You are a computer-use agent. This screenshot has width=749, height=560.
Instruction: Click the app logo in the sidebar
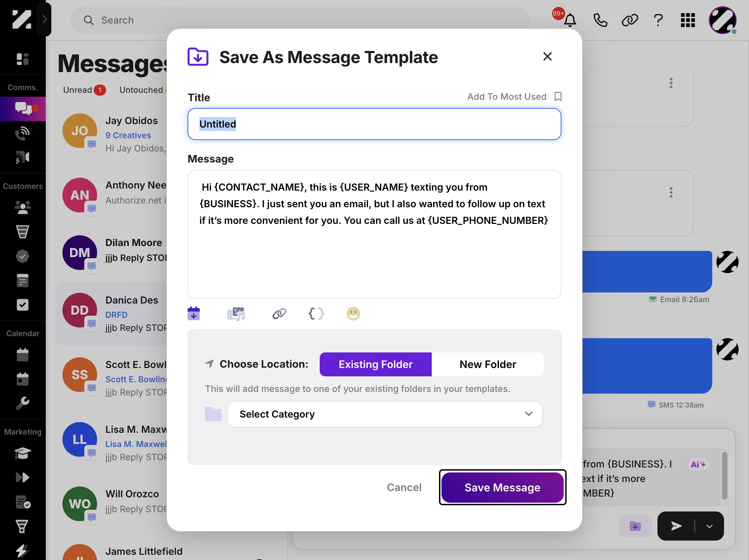pos(21,19)
